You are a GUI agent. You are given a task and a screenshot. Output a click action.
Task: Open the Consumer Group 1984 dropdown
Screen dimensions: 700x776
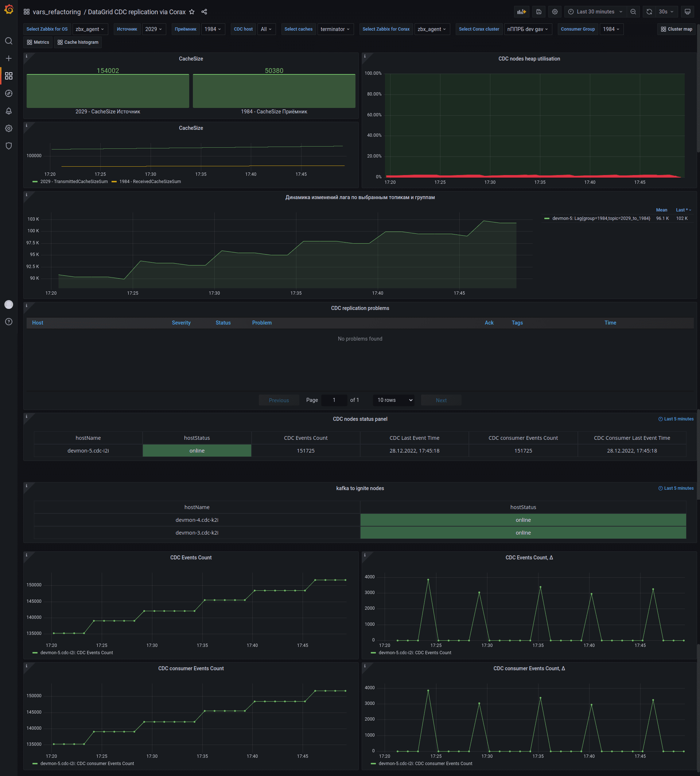coord(611,29)
